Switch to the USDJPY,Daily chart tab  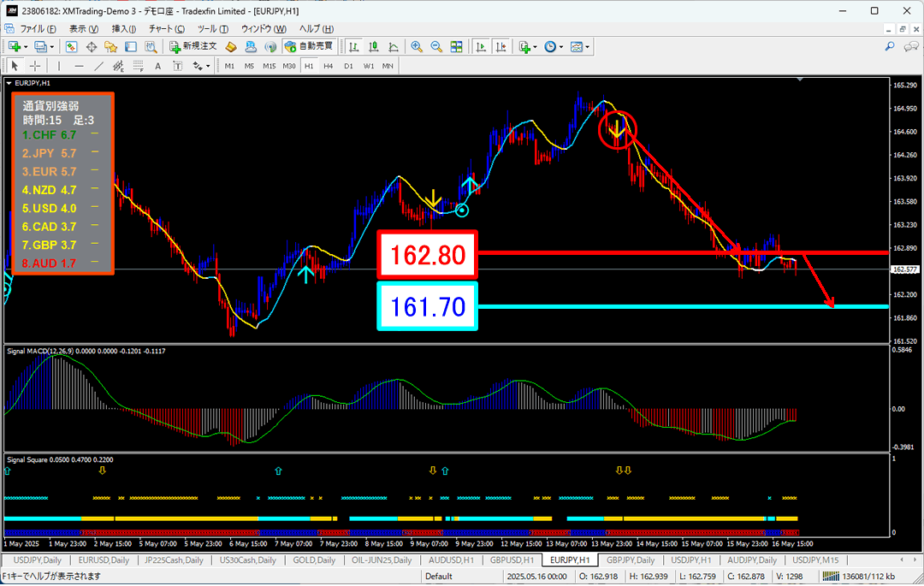pyautogui.click(x=37, y=560)
